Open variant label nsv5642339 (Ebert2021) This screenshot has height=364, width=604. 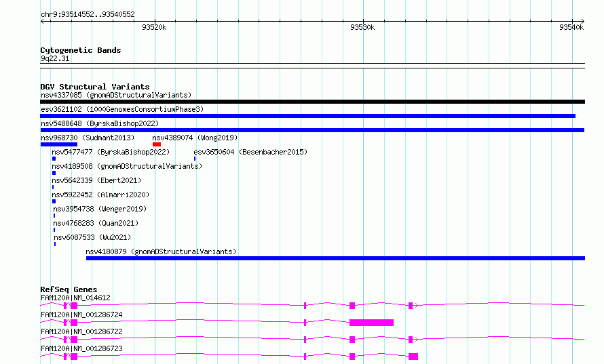pos(96,180)
